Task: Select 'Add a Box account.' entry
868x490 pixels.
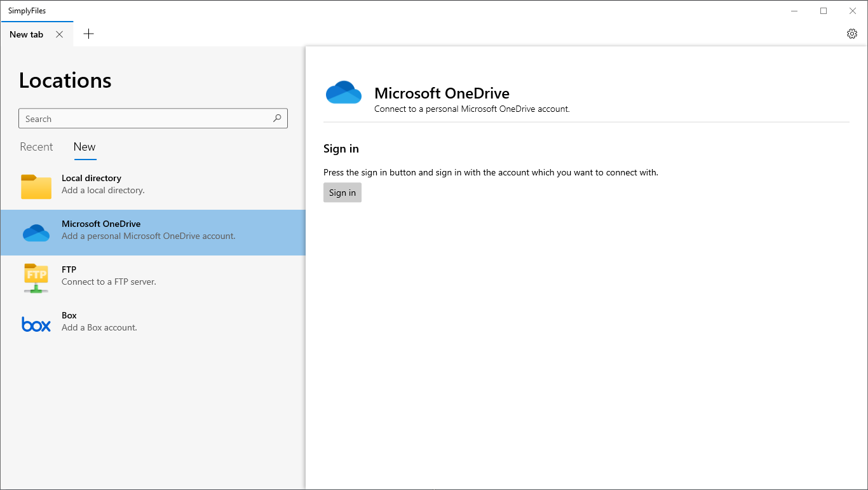Action: pos(153,324)
